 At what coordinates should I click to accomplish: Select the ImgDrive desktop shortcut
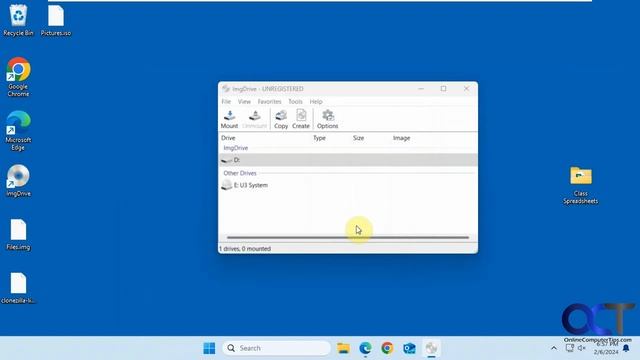[18, 180]
